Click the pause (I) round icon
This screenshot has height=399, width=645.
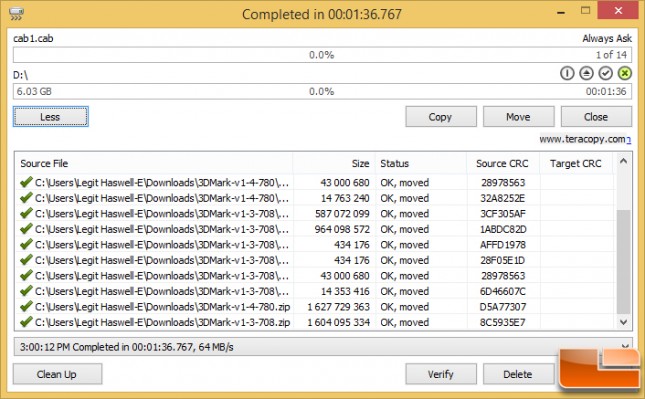[567, 73]
